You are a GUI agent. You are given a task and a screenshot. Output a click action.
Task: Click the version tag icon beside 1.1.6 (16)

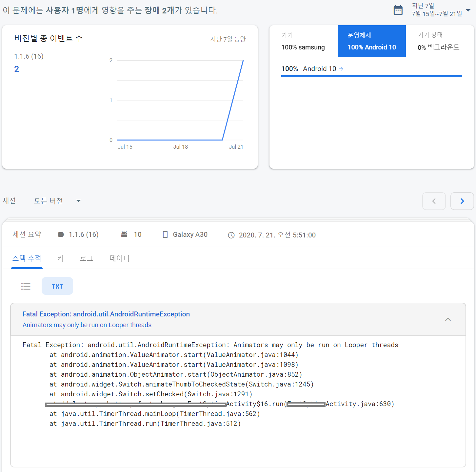(61, 235)
